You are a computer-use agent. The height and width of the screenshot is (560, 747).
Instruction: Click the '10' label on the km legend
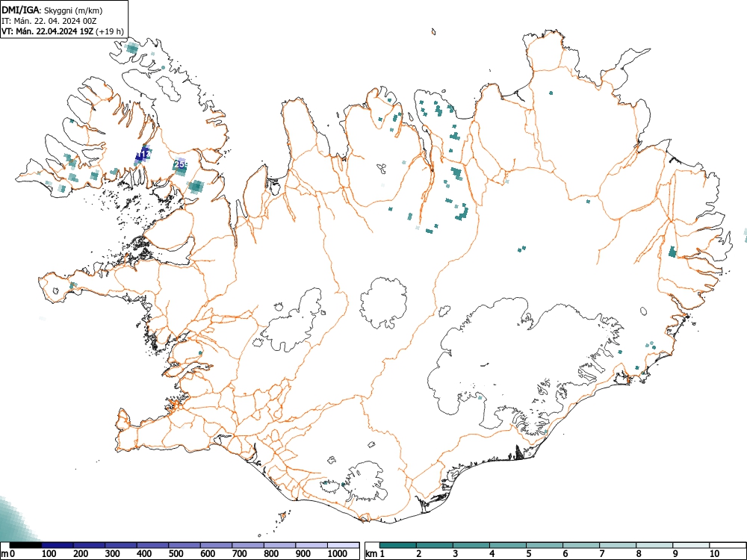coord(714,554)
